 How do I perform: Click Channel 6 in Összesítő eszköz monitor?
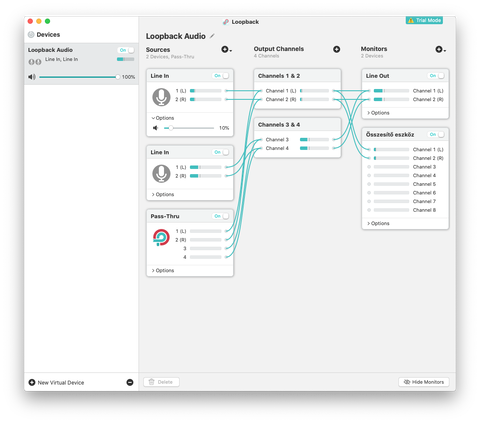pos(424,193)
